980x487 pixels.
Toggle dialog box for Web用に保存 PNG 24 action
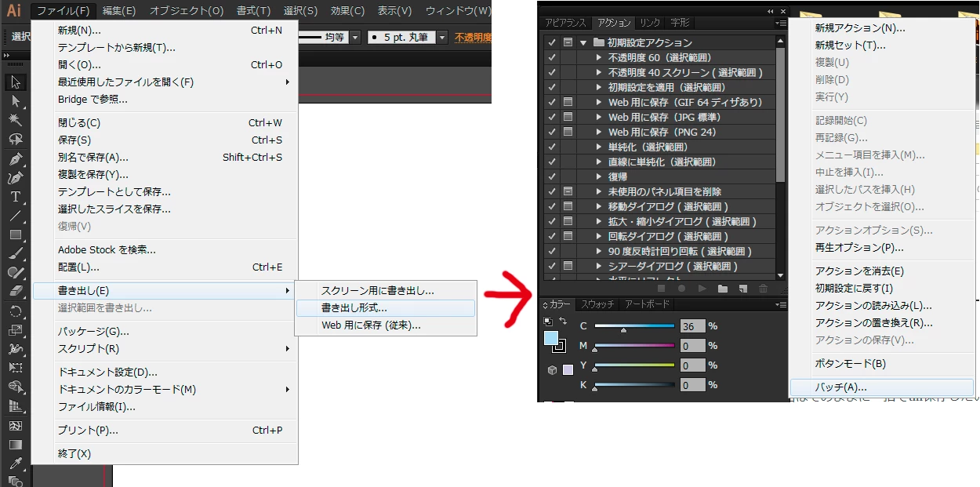click(568, 132)
